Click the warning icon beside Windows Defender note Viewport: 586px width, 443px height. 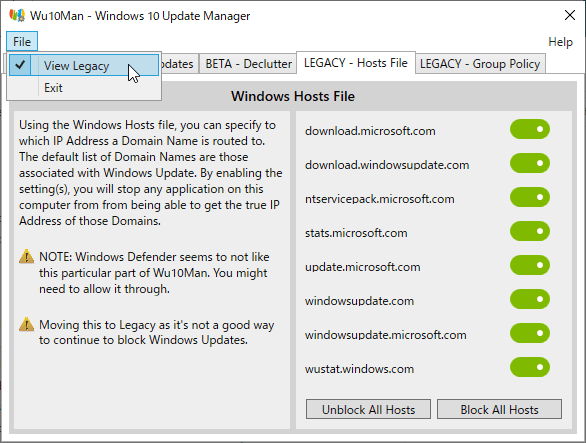tap(27, 257)
